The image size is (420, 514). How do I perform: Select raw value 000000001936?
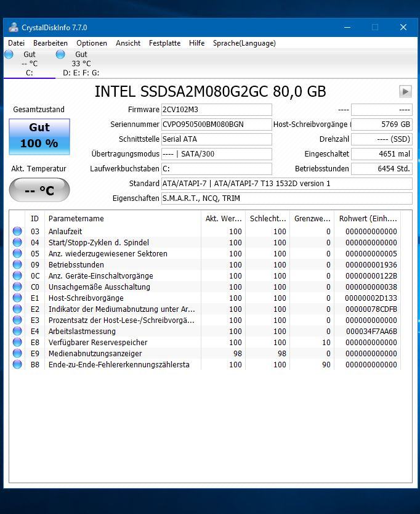371,265
